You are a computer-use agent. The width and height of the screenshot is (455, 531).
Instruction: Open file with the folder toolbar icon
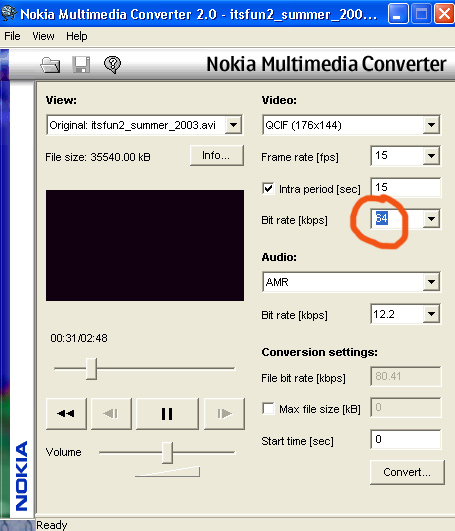pos(50,64)
